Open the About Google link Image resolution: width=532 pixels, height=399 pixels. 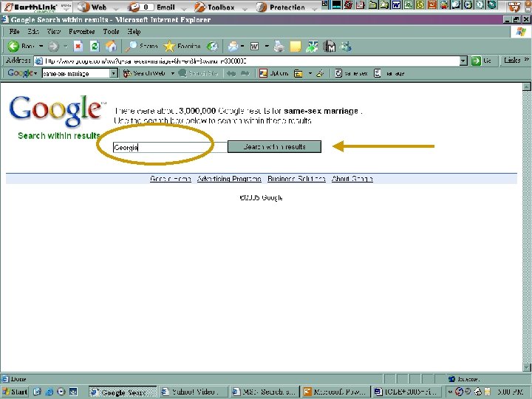352,179
